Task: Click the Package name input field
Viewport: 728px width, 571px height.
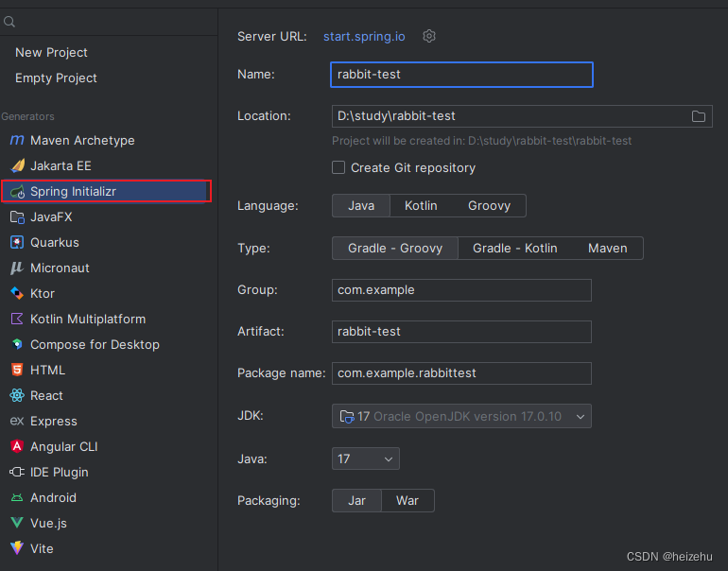Action: (461, 373)
